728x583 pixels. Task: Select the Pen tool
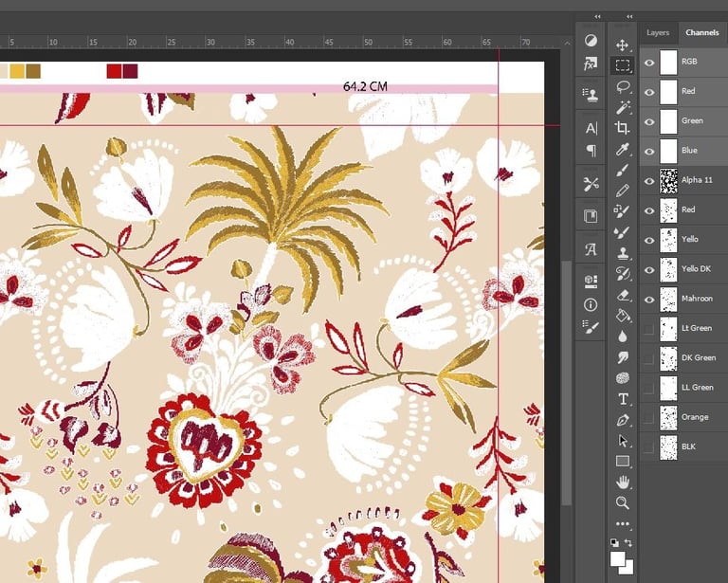622,420
